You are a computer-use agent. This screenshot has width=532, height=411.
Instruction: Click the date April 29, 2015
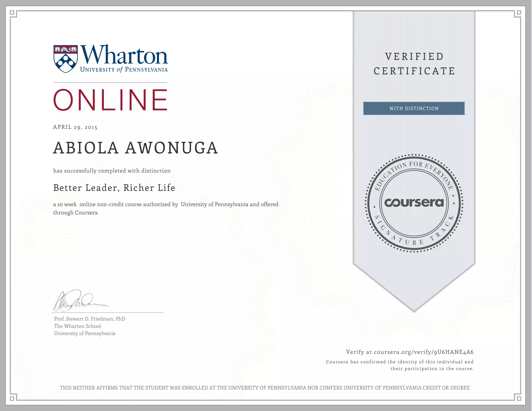tap(75, 127)
